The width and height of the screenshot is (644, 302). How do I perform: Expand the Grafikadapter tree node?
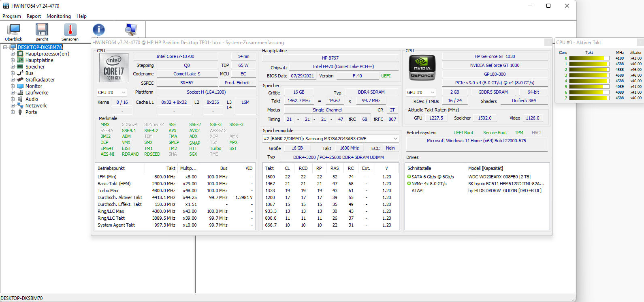point(13,79)
